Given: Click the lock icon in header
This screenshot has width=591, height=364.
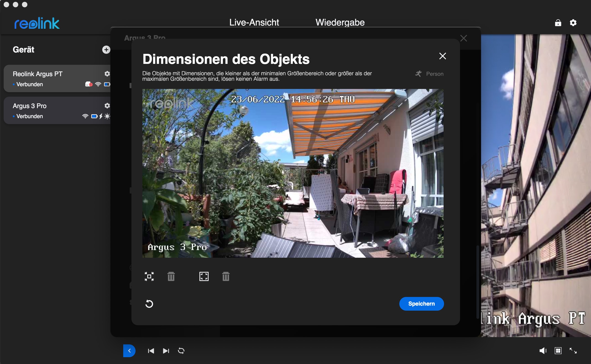Looking at the screenshot, I should tap(558, 23).
